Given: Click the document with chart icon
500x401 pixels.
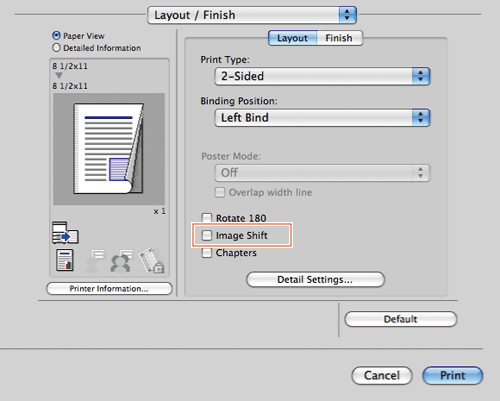Looking at the screenshot, I should (65, 260).
